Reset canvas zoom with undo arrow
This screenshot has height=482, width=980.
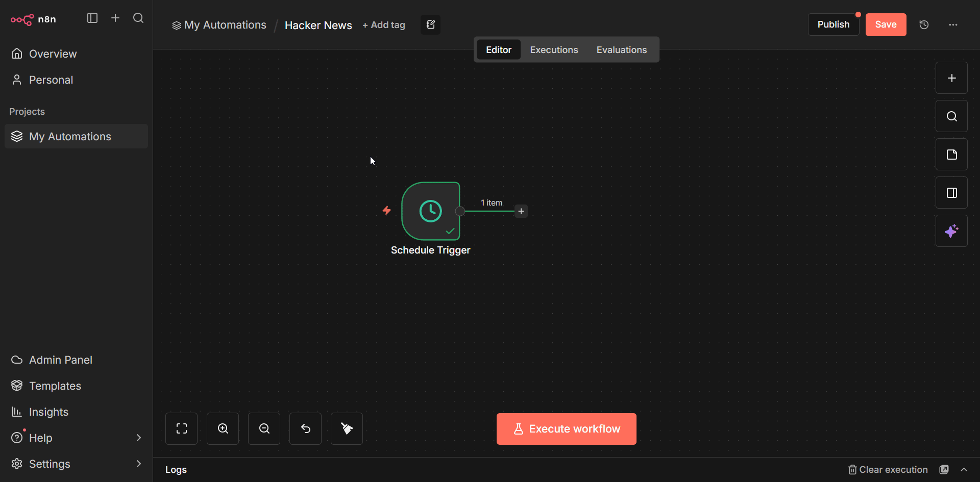click(x=305, y=428)
